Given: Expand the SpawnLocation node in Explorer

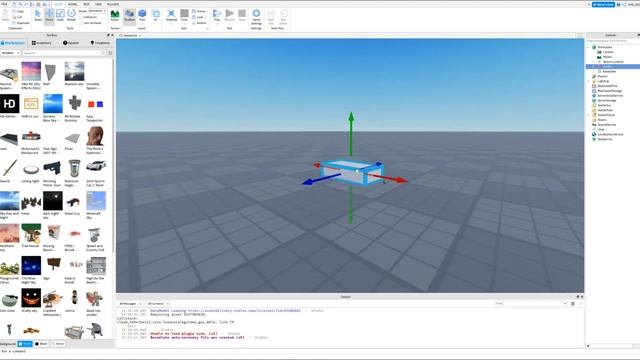Looking at the screenshot, I should [594, 62].
